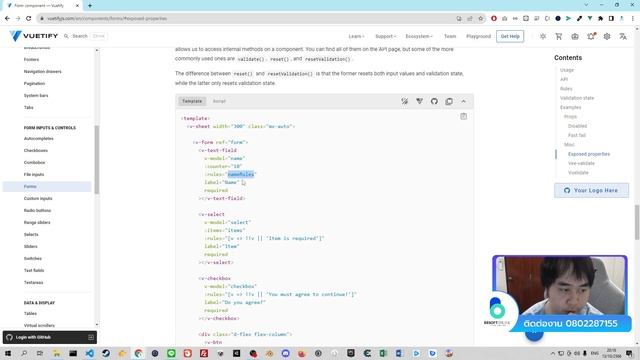The width and height of the screenshot is (640, 360).
Task: Open Footers in sidebar
Action: tap(31, 60)
